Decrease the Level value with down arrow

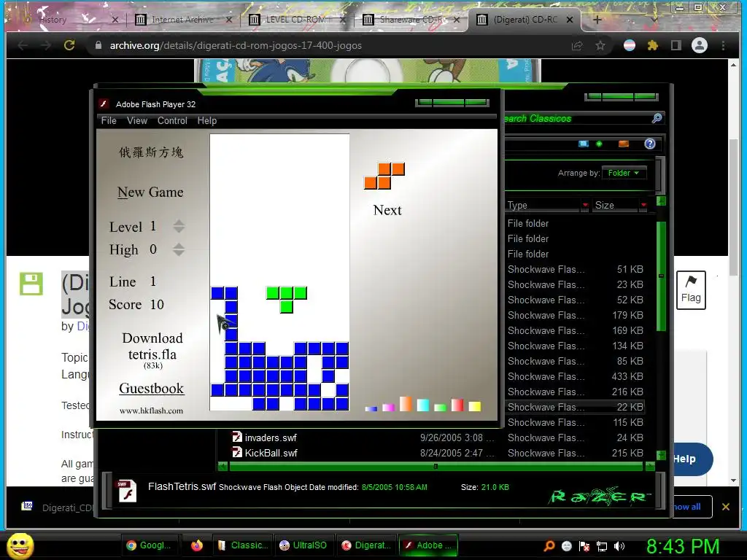(179, 230)
